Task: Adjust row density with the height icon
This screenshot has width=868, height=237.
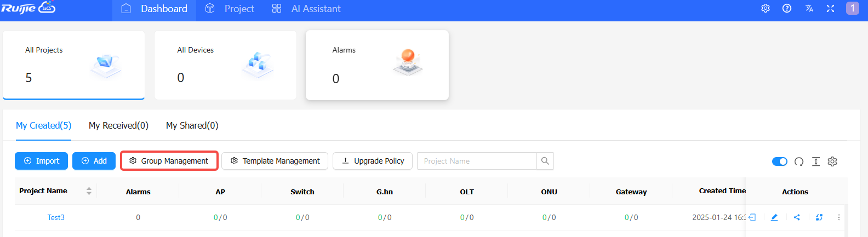Action: click(x=816, y=161)
